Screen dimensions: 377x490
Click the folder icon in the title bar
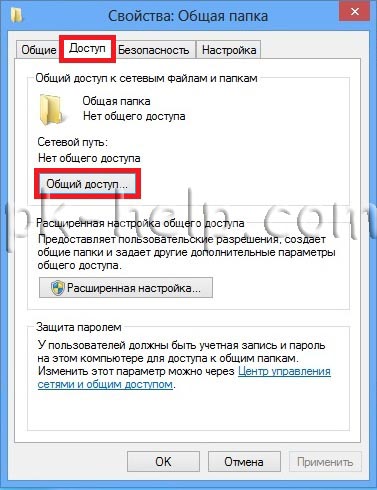[17, 16]
